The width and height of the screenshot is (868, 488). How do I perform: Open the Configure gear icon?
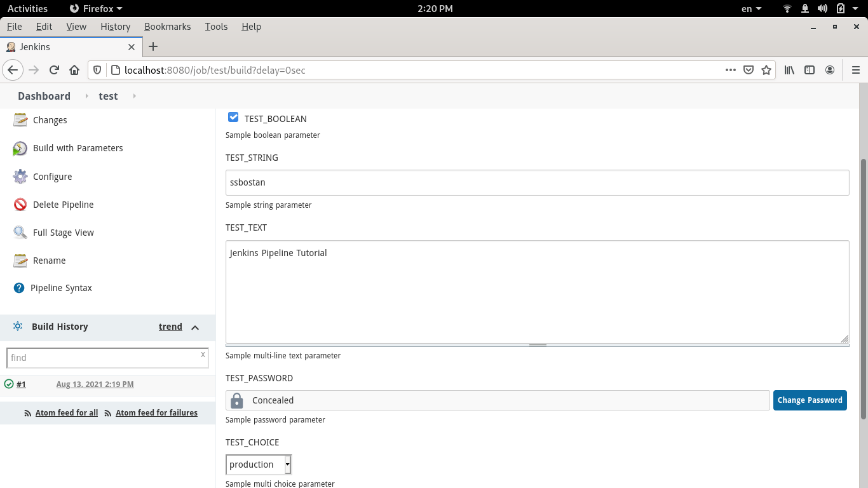20,176
